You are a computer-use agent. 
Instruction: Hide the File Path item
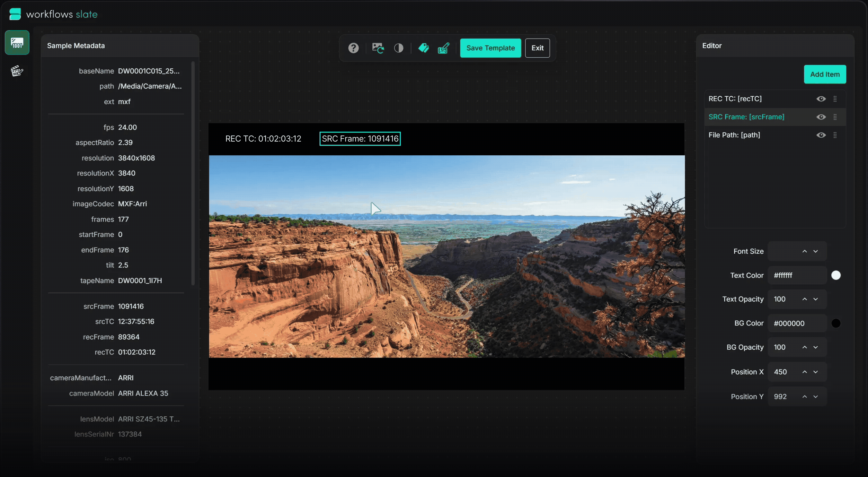(x=821, y=135)
